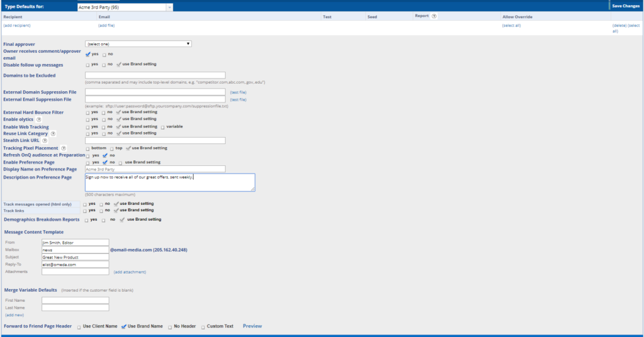
Task: Click the Seed column header
Action: (x=372, y=17)
